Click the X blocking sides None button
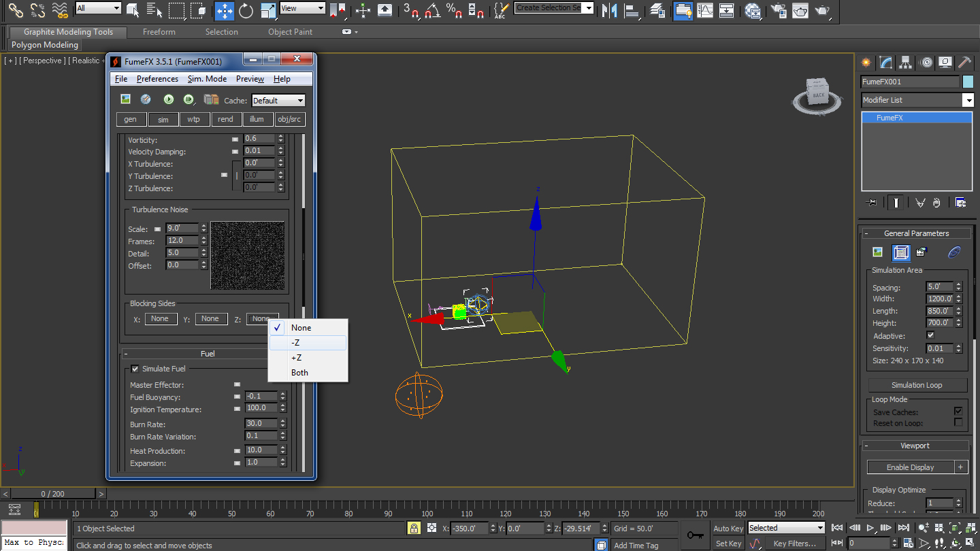This screenshot has width=980, height=551. tap(160, 319)
